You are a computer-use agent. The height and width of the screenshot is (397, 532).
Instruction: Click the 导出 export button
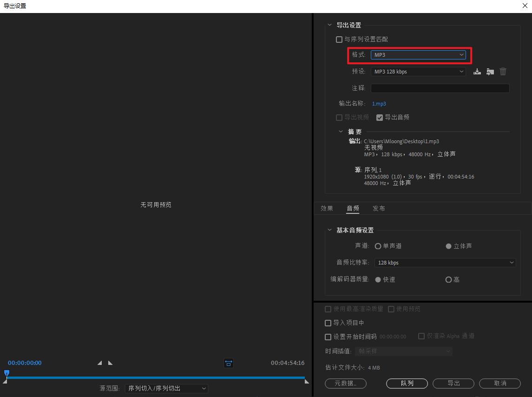[x=453, y=384]
